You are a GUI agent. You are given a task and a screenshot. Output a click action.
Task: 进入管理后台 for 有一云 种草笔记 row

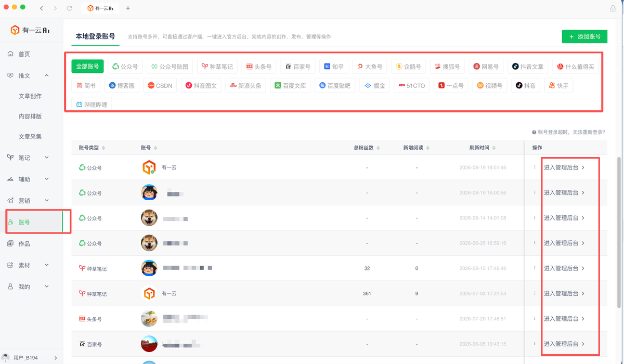[564, 293]
